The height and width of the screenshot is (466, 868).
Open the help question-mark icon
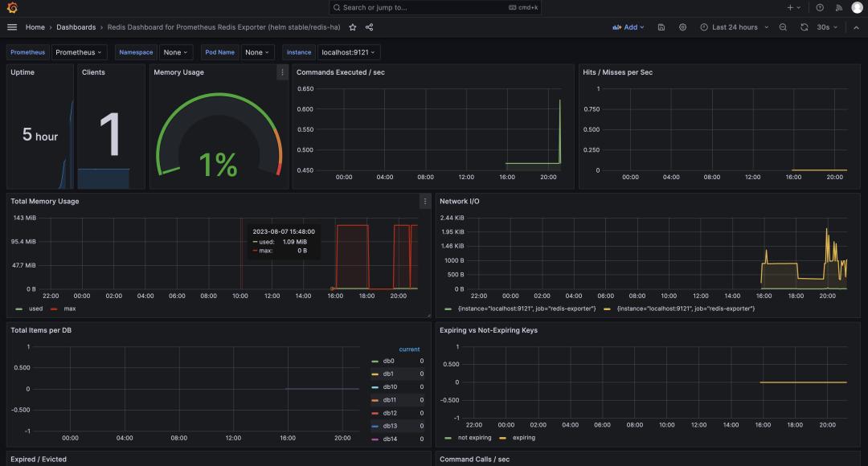pos(820,8)
